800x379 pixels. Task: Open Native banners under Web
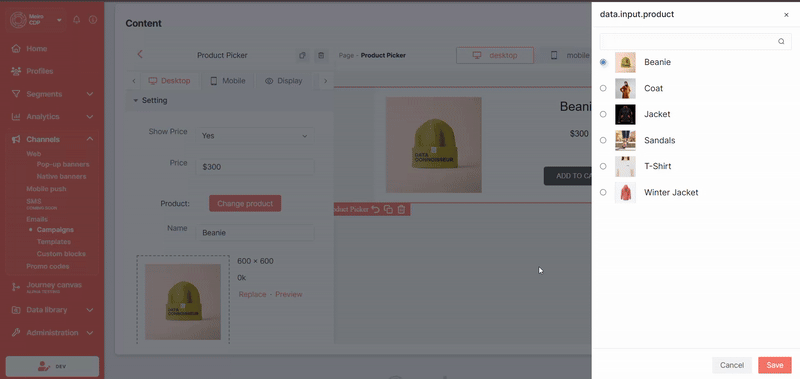61,176
